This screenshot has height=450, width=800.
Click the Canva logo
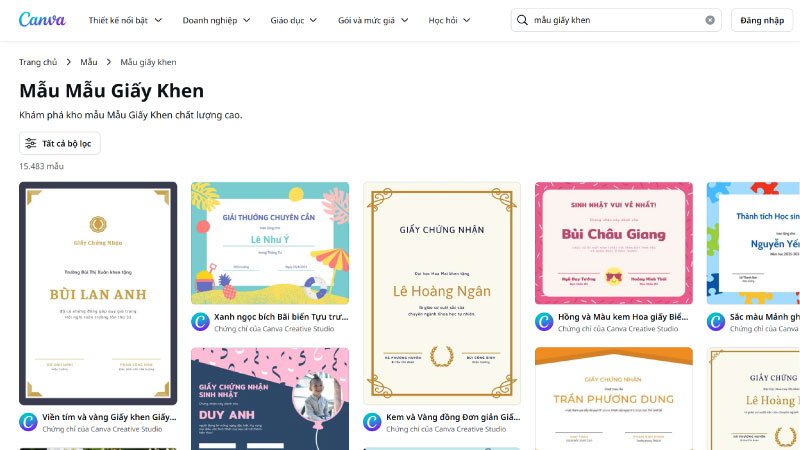[x=42, y=20]
